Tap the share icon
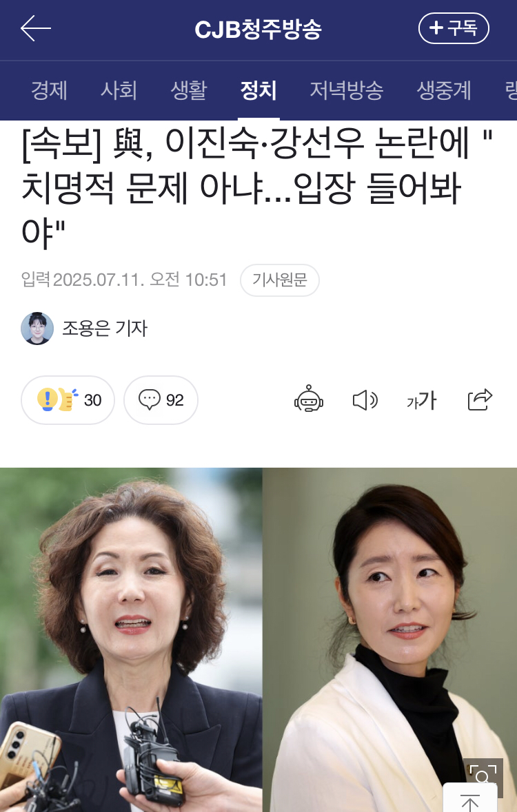This screenshot has height=812, width=517. point(480,399)
